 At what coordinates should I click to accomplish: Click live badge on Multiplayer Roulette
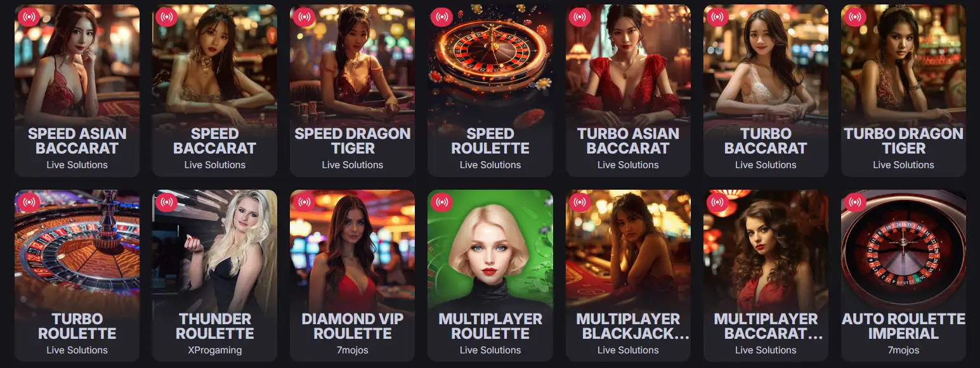click(x=441, y=202)
